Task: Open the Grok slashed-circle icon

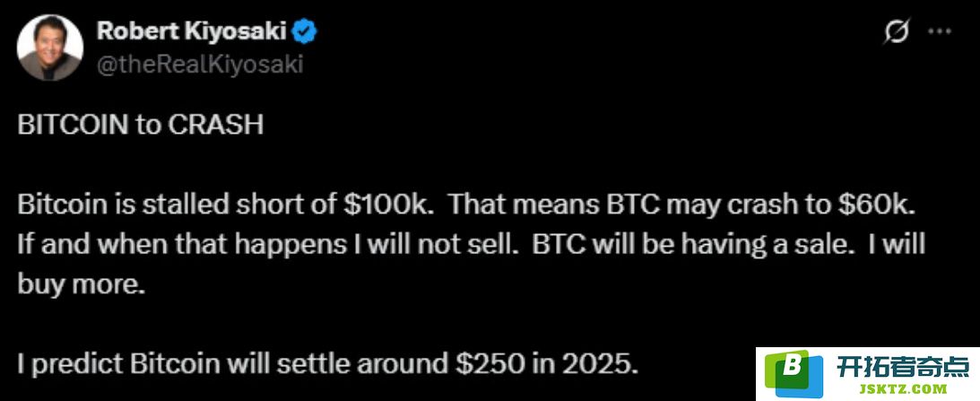Action: pos(897,31)
